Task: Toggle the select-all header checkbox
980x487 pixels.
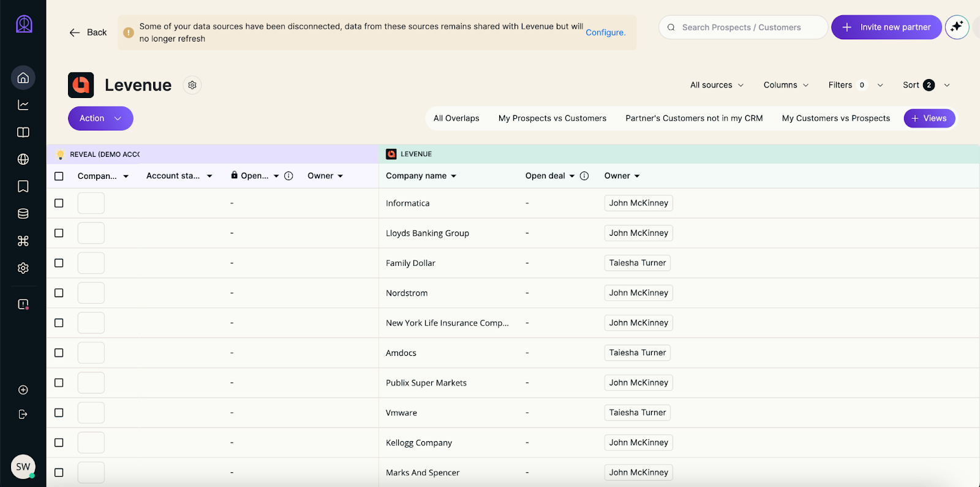Action: pyautogui.click(x=59, y=176)
